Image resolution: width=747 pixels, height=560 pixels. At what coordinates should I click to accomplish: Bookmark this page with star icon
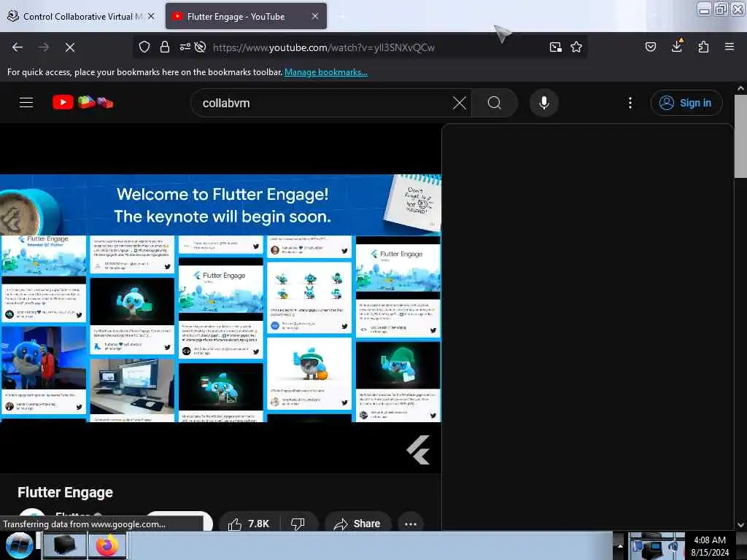[x=576, y=47]
